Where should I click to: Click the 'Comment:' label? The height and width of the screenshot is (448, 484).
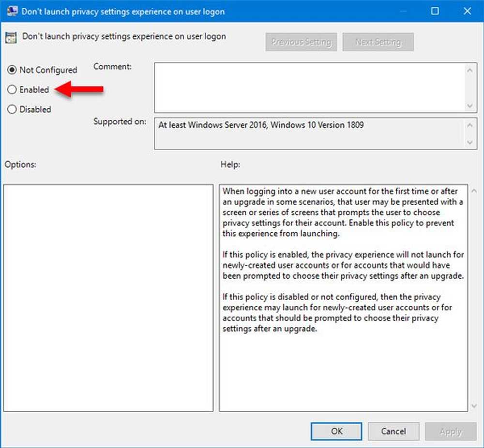(x=112, y=66)
